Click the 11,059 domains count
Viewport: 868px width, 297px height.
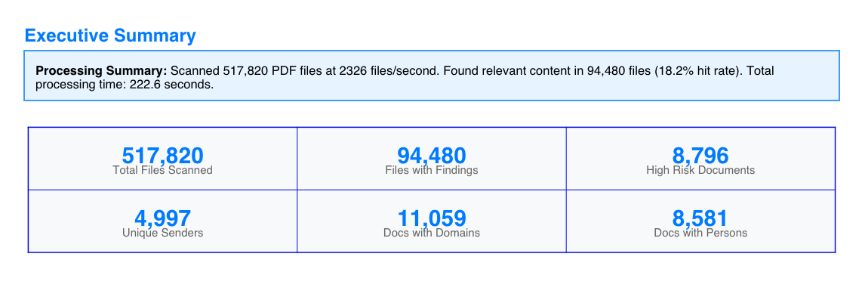click(432, 218)
